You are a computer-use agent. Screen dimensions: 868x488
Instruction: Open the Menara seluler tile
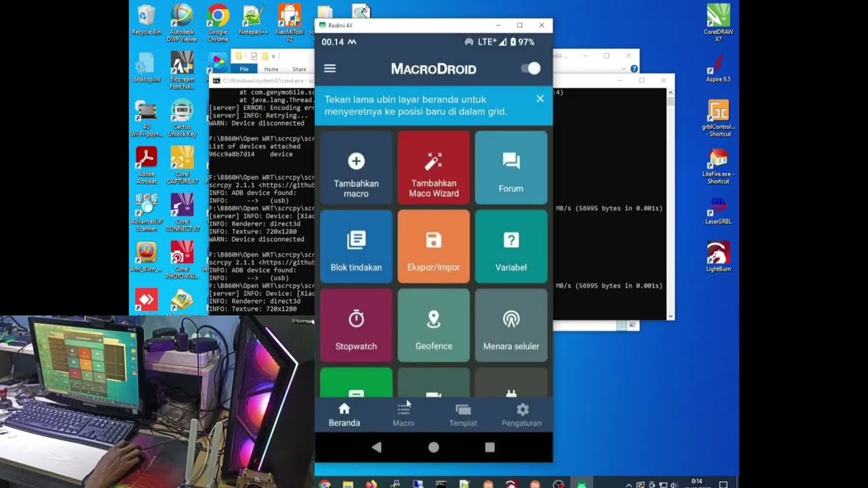point(511,325)
